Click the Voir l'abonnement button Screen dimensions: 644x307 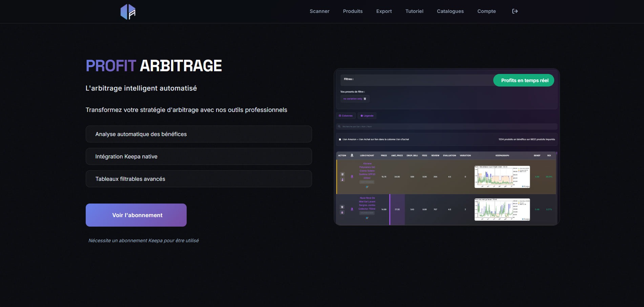point(136,215)
